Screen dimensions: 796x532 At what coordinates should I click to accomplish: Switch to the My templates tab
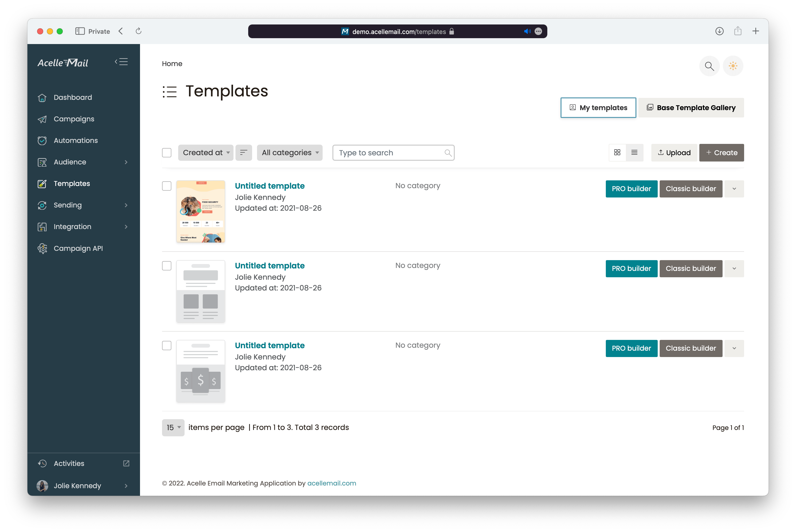[598, 108]
